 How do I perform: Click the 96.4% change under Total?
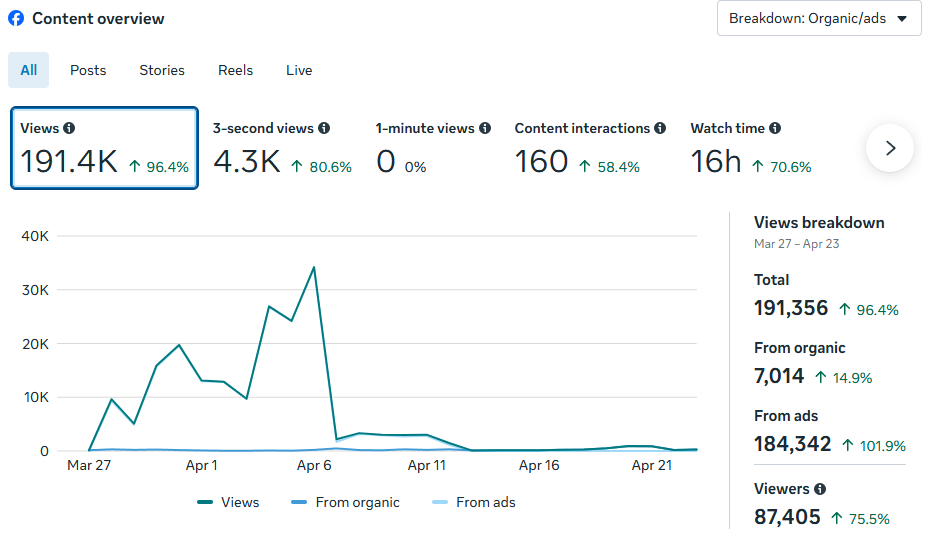point(869,310)
